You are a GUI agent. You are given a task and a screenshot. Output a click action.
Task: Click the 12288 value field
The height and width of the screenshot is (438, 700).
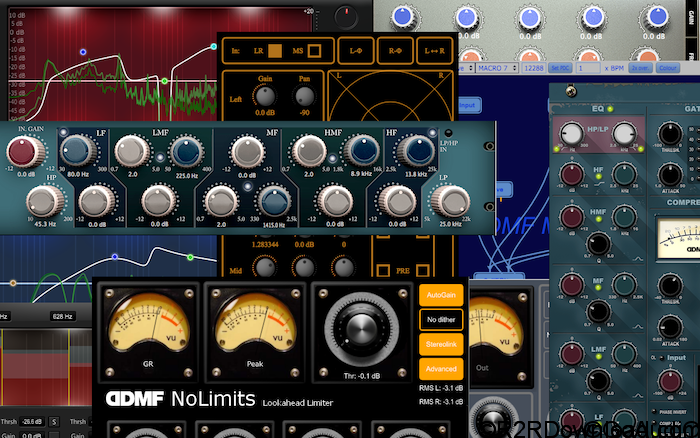533,68
